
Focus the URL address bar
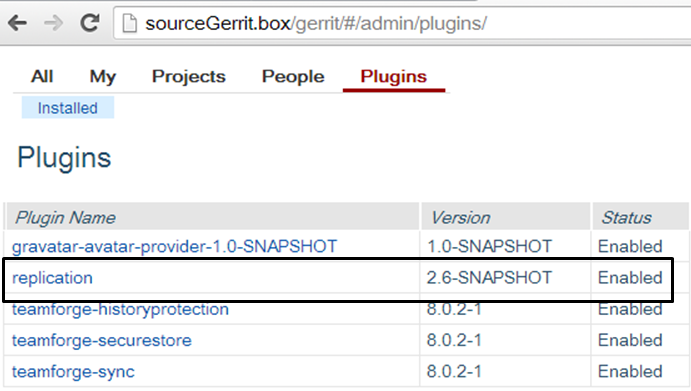click(402, 23)
